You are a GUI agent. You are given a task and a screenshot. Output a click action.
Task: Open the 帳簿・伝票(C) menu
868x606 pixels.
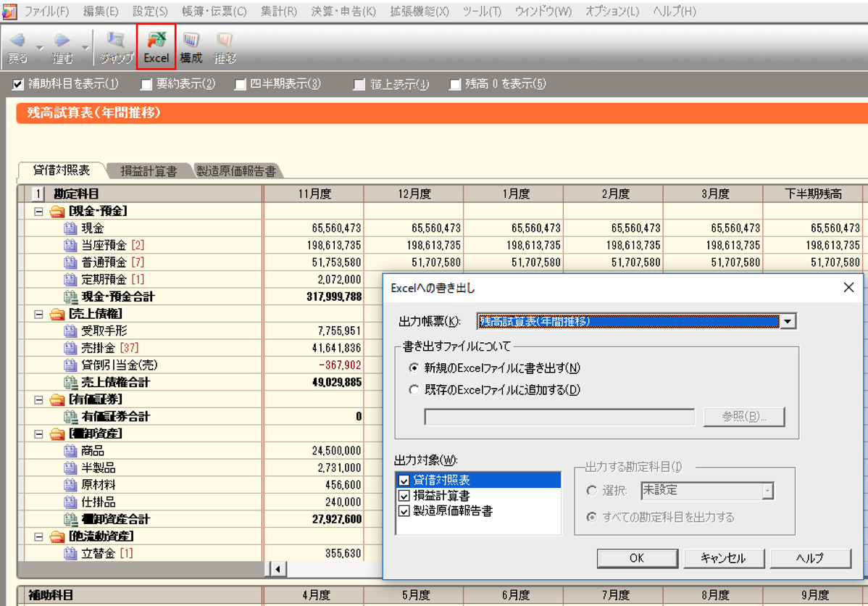pyautogui.click(x=214, y=12)
